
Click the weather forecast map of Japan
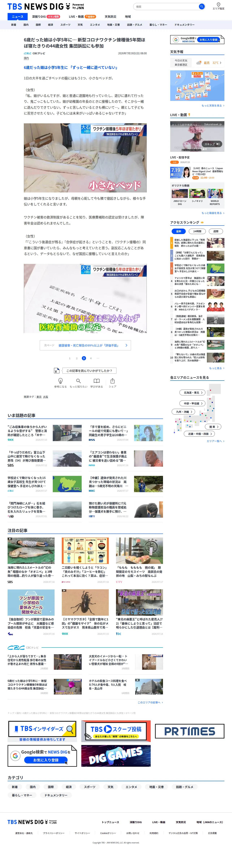(197, 86)
